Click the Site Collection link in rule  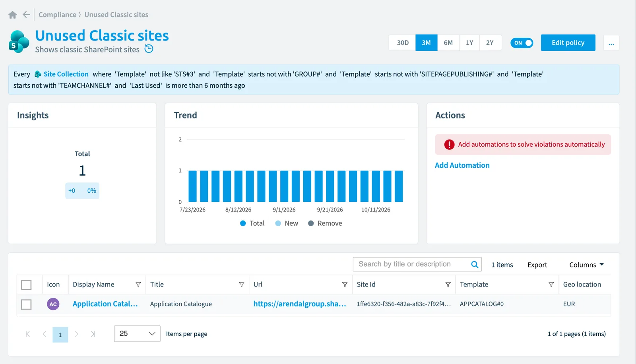[66, 74]
